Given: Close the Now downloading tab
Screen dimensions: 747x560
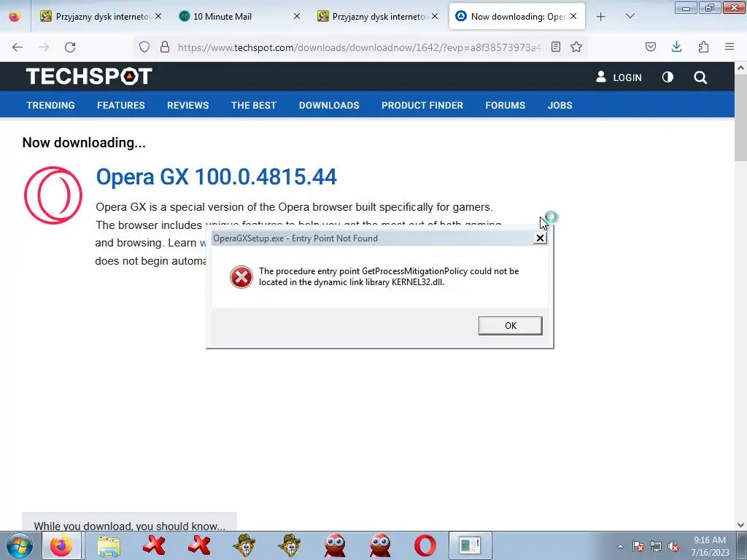Looking at the screenshot, I should (573, 16).
